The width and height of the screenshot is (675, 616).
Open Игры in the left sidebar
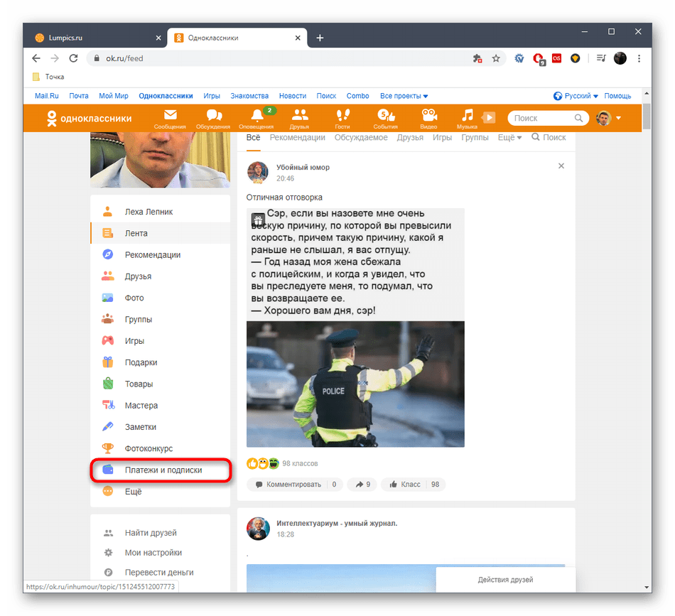point(160,340)
